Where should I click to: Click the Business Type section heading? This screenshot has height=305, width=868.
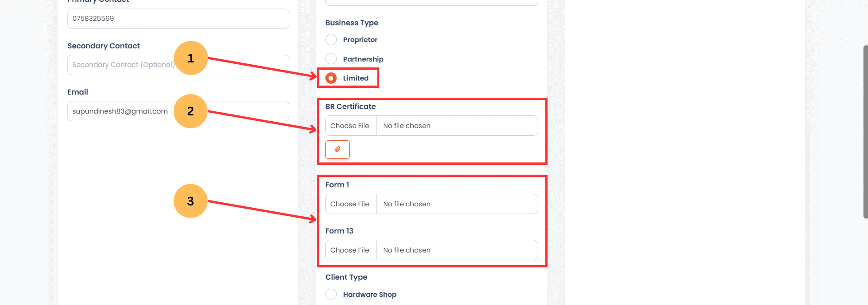(352, 23)
